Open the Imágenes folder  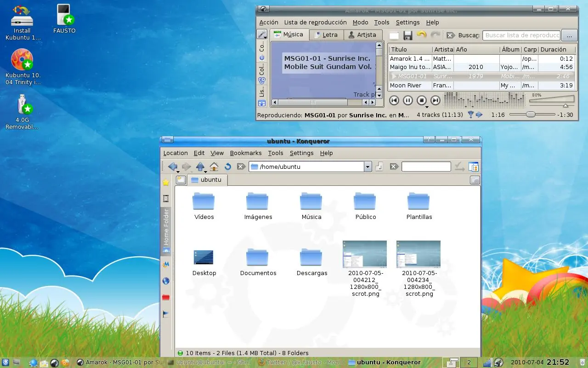258,206
